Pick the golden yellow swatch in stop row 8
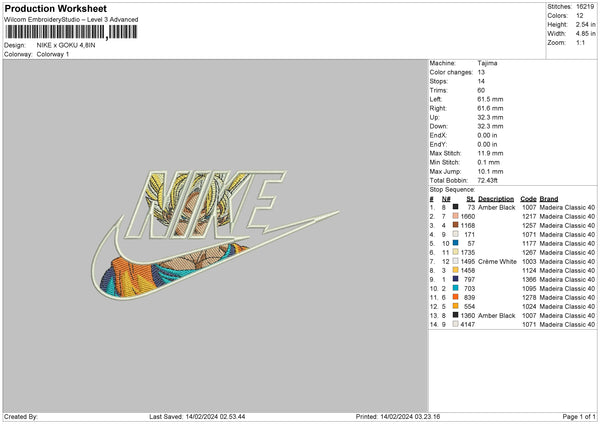 455,270
